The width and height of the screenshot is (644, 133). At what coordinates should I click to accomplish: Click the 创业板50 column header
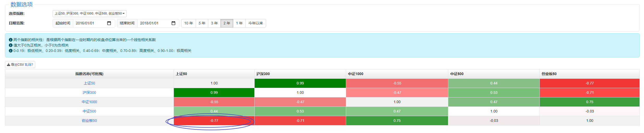590,74
